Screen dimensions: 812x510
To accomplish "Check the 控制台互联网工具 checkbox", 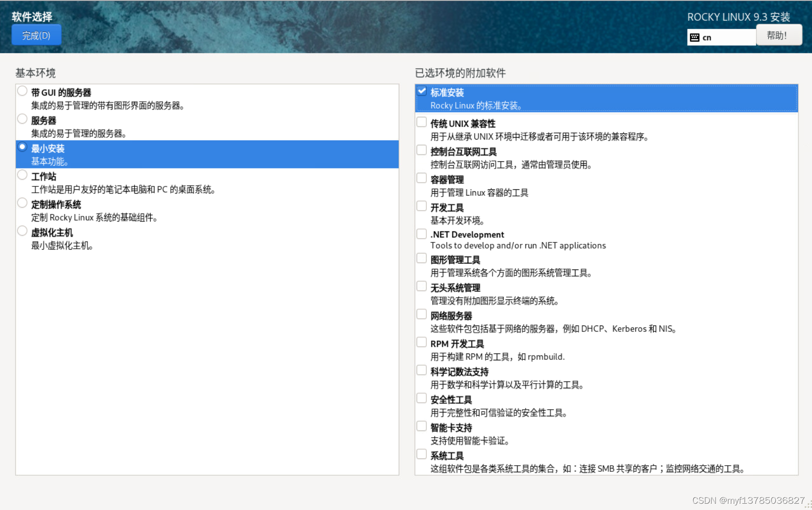I will [x=421, y=150].
